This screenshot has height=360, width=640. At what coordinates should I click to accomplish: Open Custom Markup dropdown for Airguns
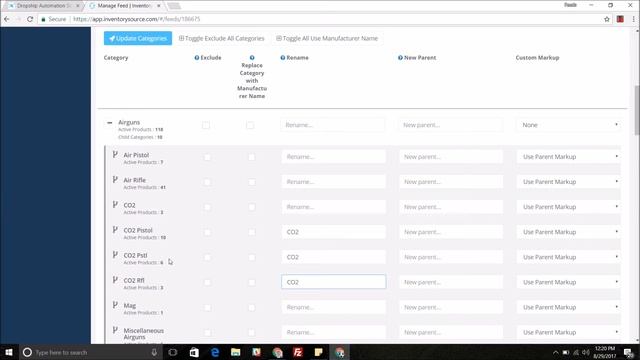pyautogui.click(x=569, y=125)
